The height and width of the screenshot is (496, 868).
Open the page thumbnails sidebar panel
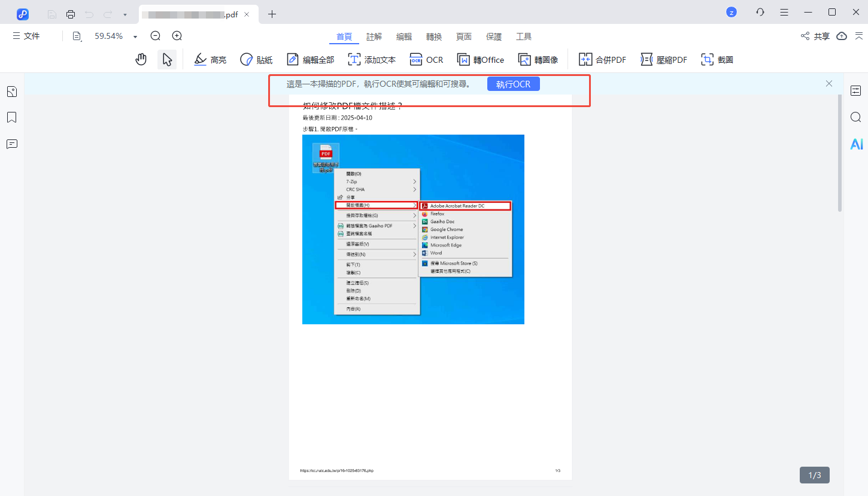point(11,92)
